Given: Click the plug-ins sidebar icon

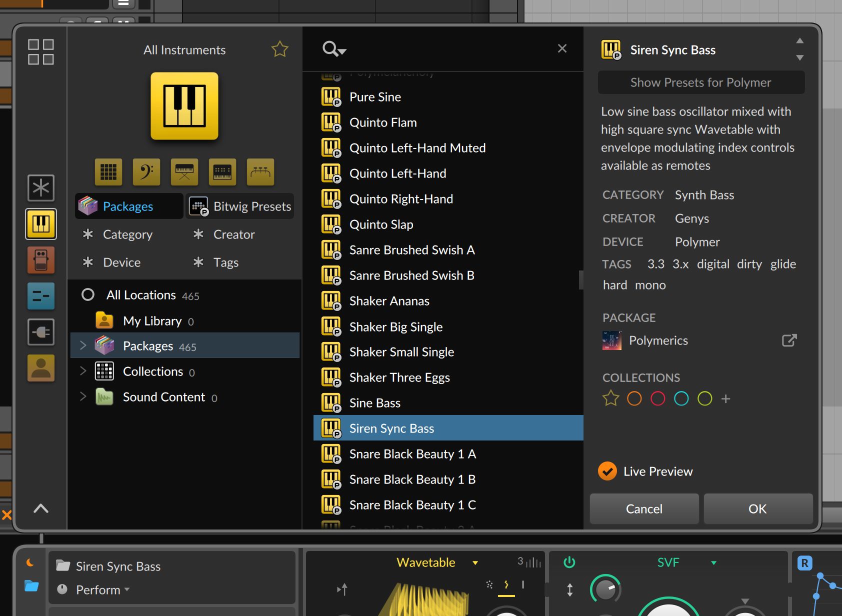Looking at the screenshot, I should 41,332.
